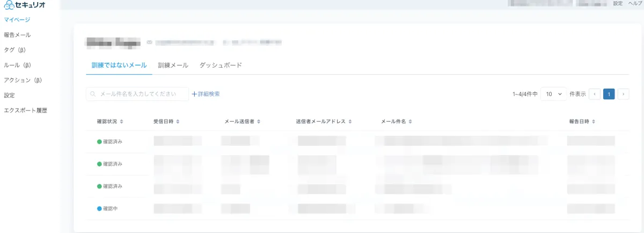This screenshot has height=233, width=644.
Task: Open the 10 件表示 page size dropdown
Action: 554,94
